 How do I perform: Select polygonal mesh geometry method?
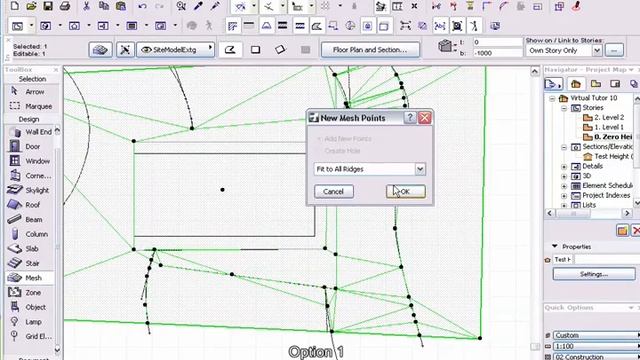tap(230, 50)
